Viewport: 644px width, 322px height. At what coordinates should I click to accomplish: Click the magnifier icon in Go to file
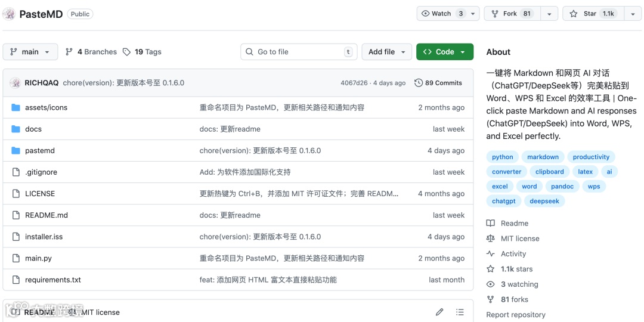point(249,52)
